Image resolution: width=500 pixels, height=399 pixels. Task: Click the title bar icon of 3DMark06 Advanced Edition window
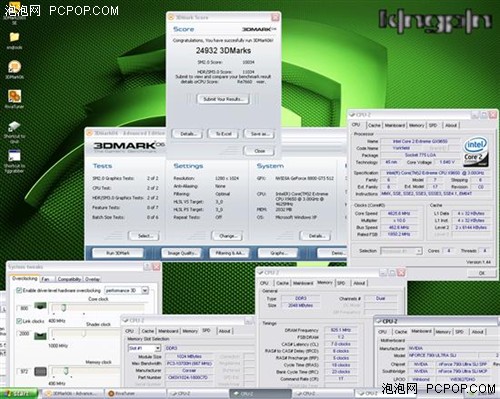pyautogui.click(x=89, y=133)
